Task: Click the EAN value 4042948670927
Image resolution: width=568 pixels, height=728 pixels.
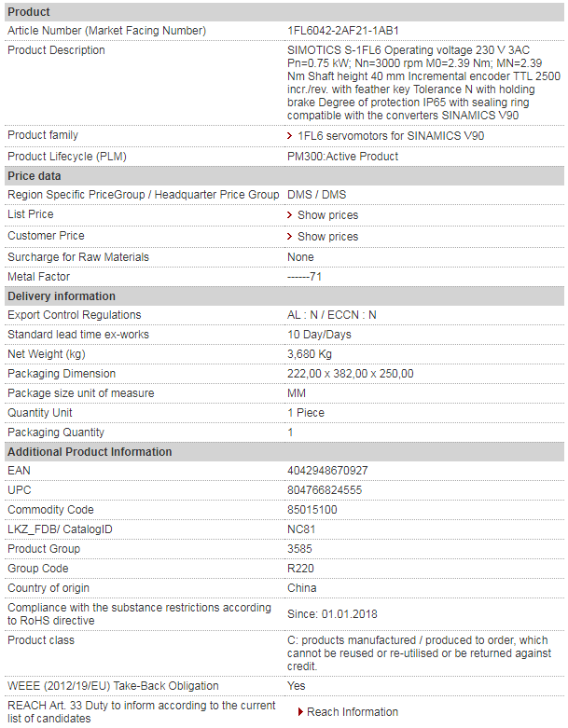Action: pyautogui.click(x=327, y=471)
